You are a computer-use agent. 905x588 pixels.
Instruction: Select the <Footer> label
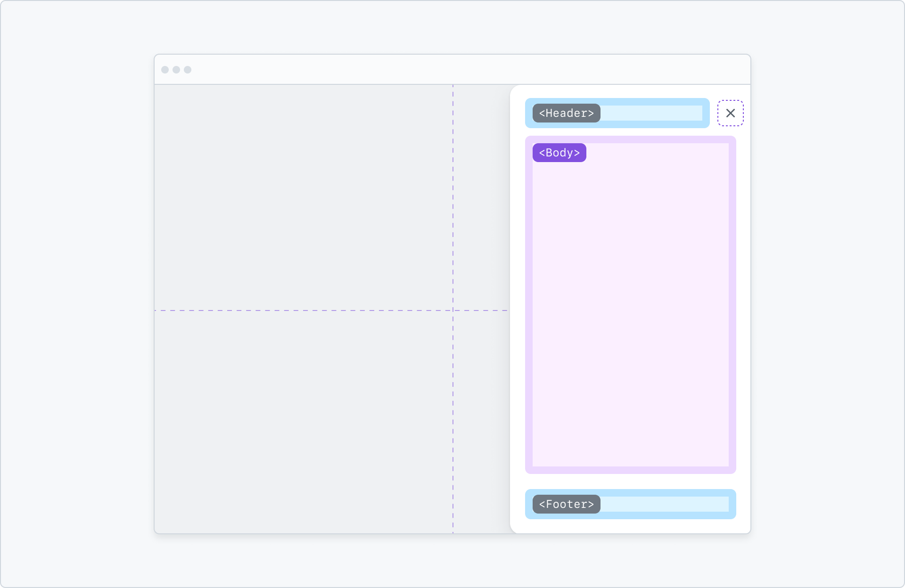coord(566,504)
